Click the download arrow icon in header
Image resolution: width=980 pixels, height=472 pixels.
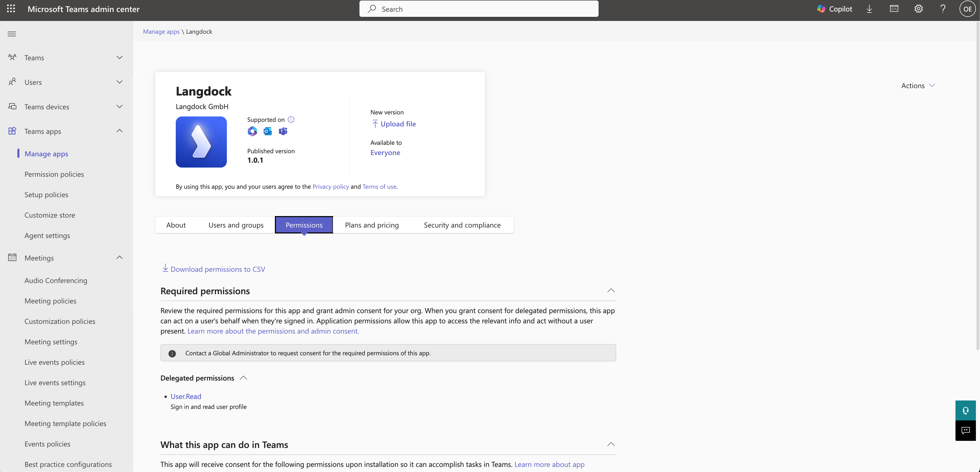869,9
